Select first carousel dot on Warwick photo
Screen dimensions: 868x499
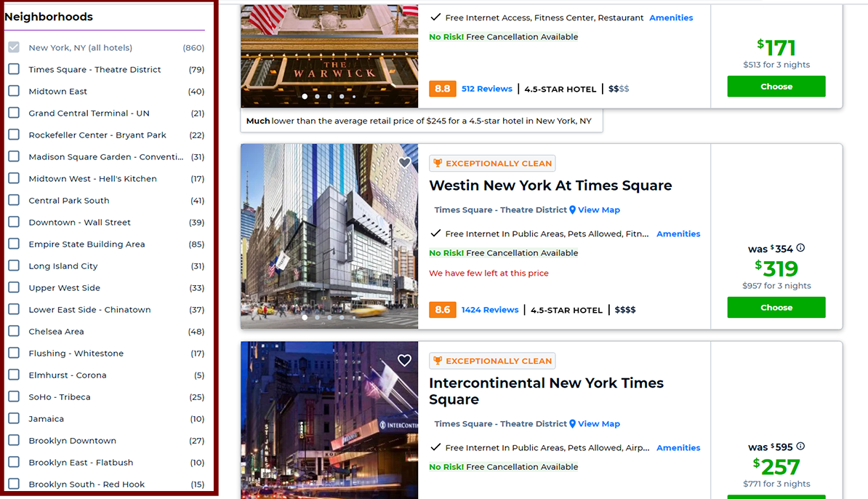coord(305,96)
